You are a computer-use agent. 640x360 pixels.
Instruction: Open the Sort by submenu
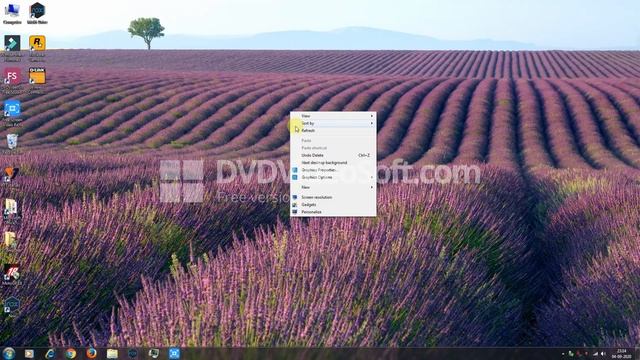click(x=333, y=123)
